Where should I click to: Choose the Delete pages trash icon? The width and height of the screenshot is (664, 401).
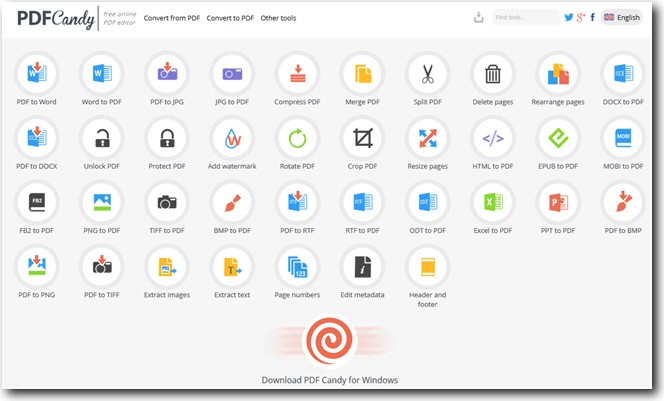(x=492, y=73)
